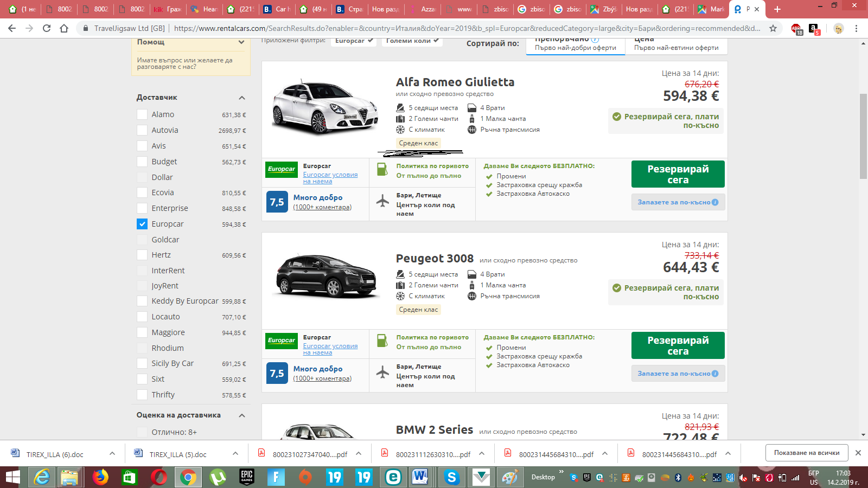Uncheck the Europcar supplier checkbox

[x=142, y=224]
